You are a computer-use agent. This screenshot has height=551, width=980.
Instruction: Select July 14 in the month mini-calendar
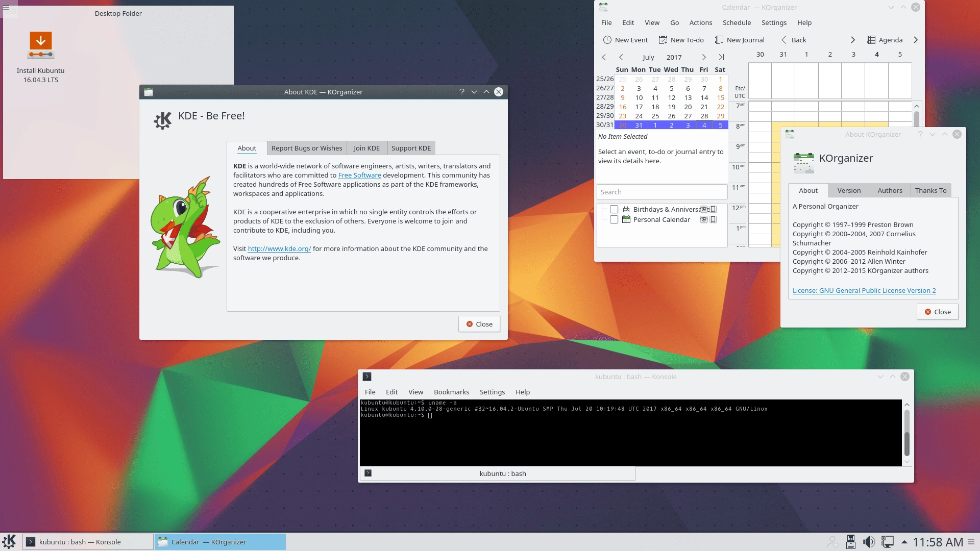click(x=704, y=97)
